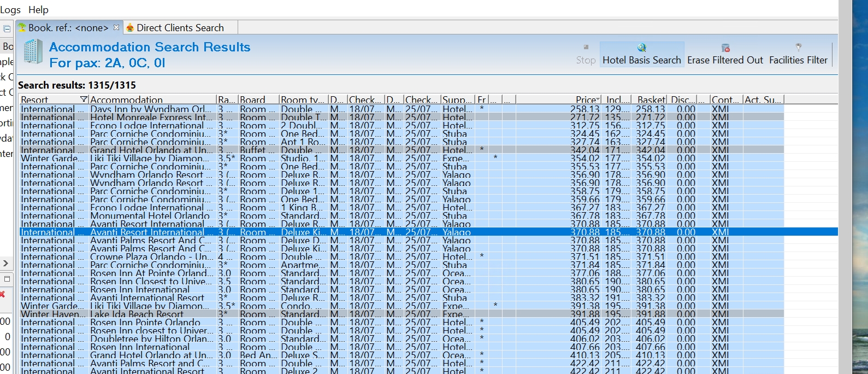Image resolution: width=868 pixels, height=374 pixels.
Task: Select the Rosen Inn Pointe Orlando row
Action: point(401,322)
